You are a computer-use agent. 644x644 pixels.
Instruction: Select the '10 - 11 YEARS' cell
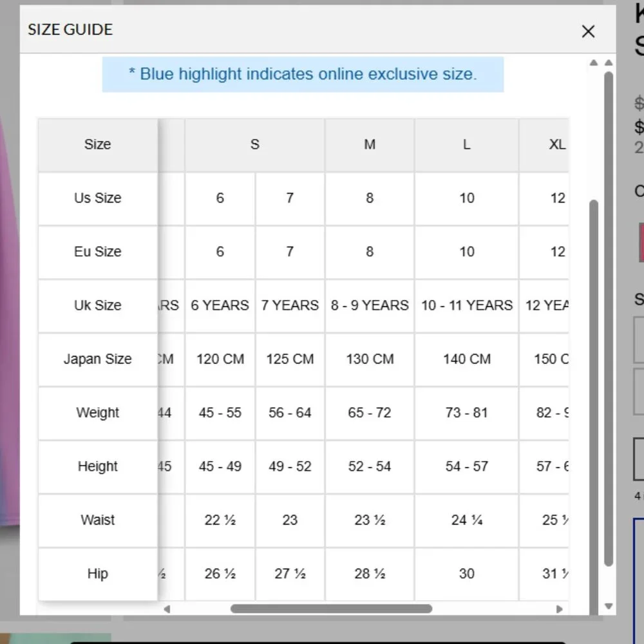pyautogui.click(x=466, y=305)
